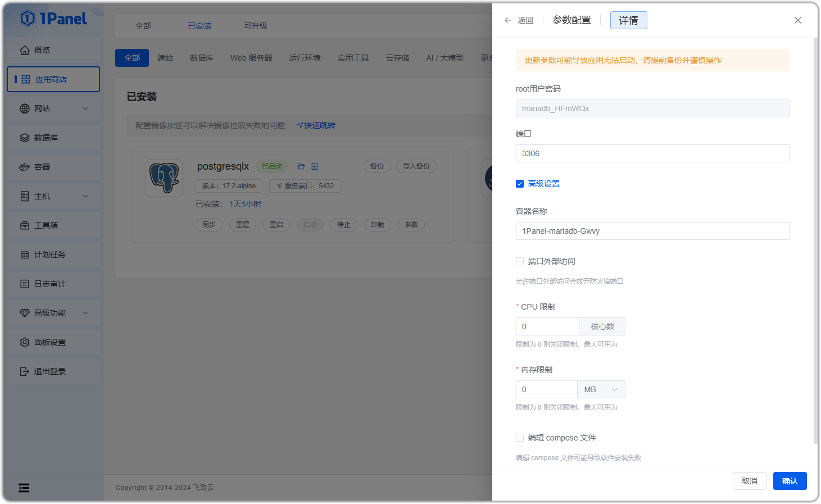This screenshot has width=821, height=504.
Task: Close the parameter config drawer
Action: (798, 20)
